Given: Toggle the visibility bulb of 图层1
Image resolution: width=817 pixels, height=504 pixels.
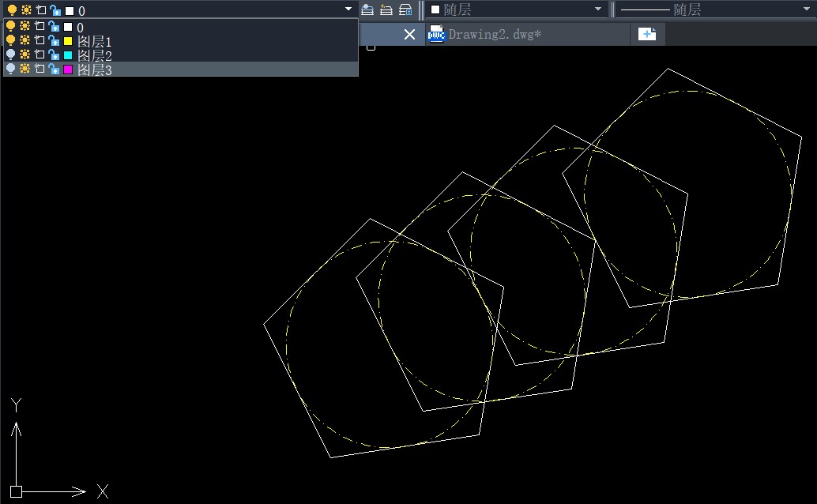Looking at the screenshot, I should click(10, 40).
